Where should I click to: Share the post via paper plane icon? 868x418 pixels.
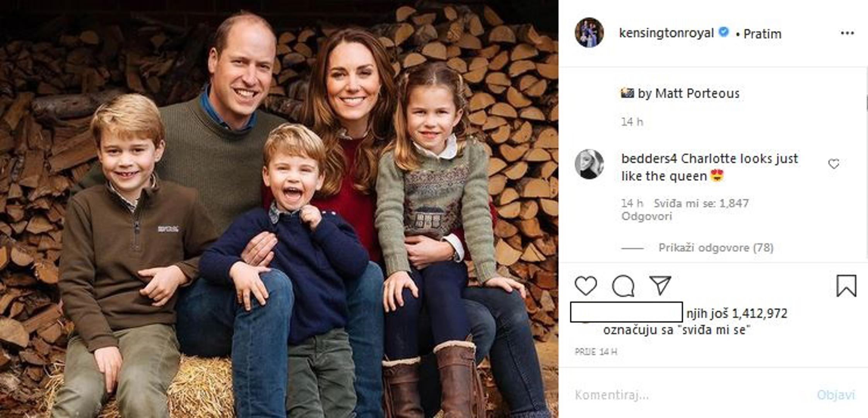[x=660, y=286]
